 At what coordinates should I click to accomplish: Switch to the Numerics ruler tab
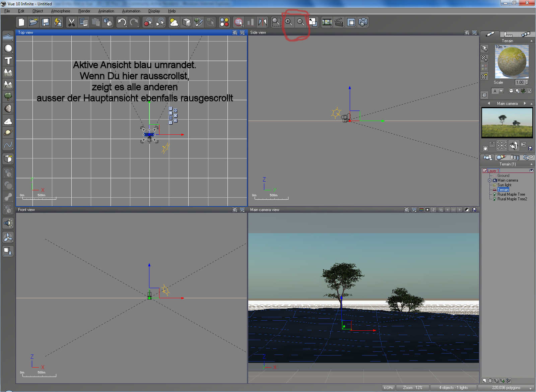(508, 34)
